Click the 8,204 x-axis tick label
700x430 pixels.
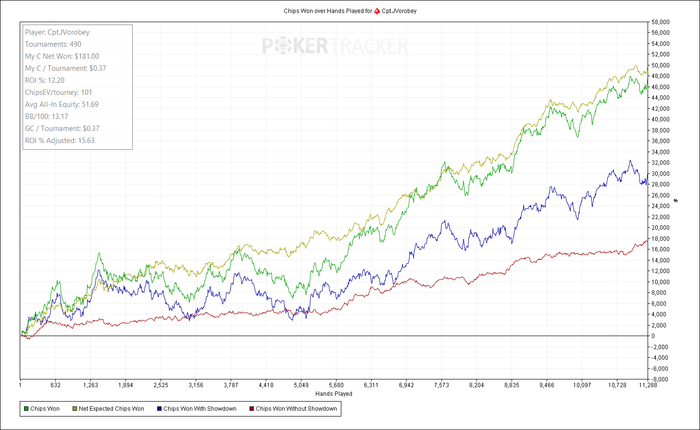(x=477, y=385)
